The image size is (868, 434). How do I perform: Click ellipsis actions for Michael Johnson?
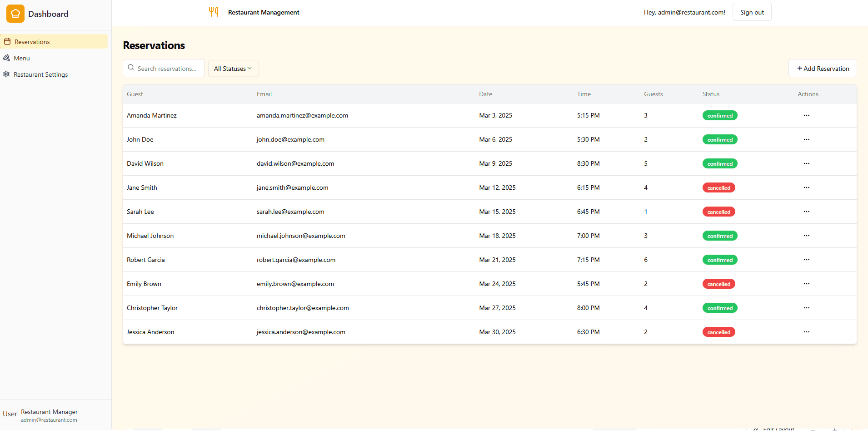coord(806,236)
